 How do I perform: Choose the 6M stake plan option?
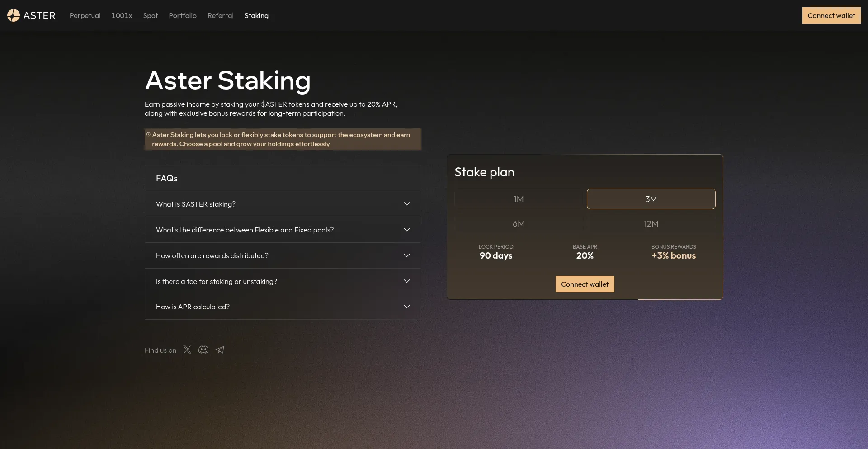click(519, 224)
